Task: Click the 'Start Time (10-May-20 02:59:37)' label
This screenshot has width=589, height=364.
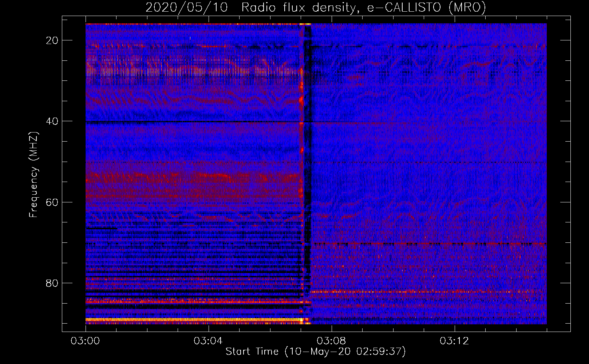Action: (x=316, y=352)
